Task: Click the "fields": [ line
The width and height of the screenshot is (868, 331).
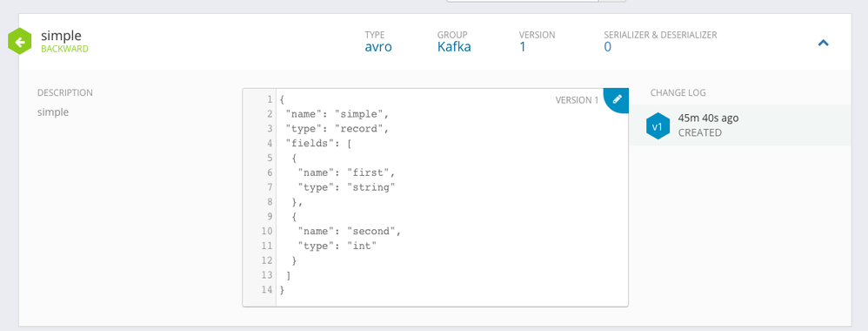Action: [x=319, y=143]
